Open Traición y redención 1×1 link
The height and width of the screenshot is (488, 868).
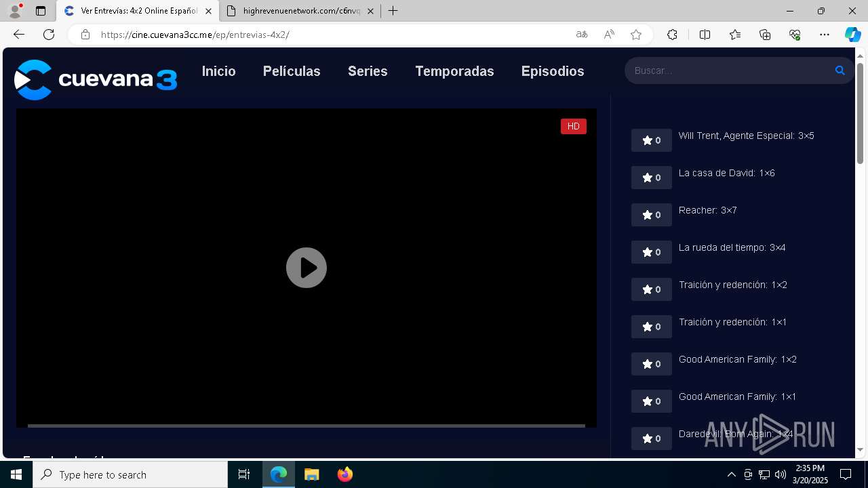click(x=733, y=322)
